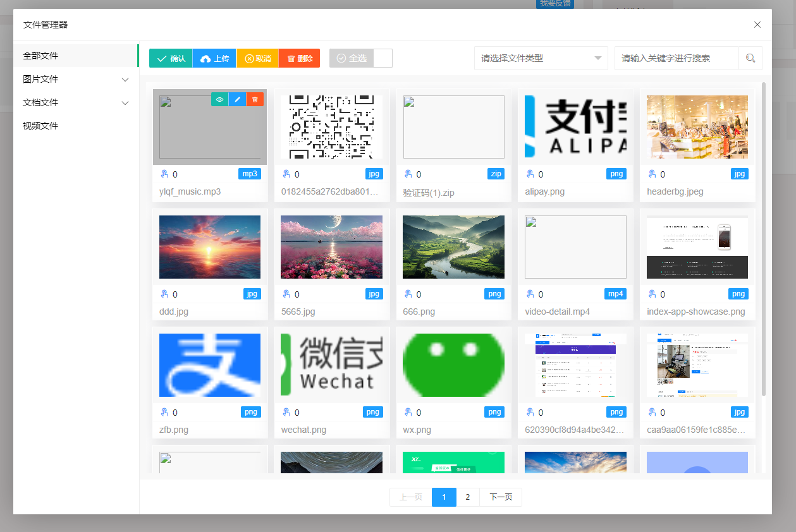Click the usage count icon under wechat.png
Image resolution: width=796 pixels, height=532 pixels.
[x=286, y=413]
